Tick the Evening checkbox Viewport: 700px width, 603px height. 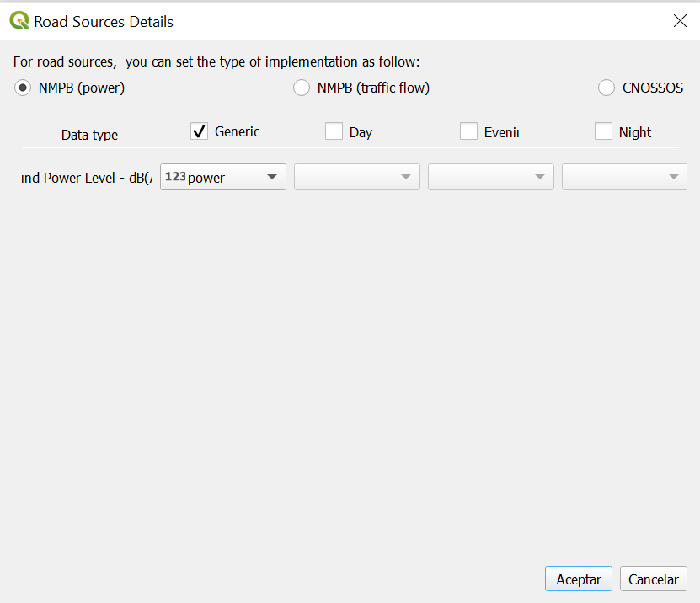pyautogui.click(x=469, y=131)
